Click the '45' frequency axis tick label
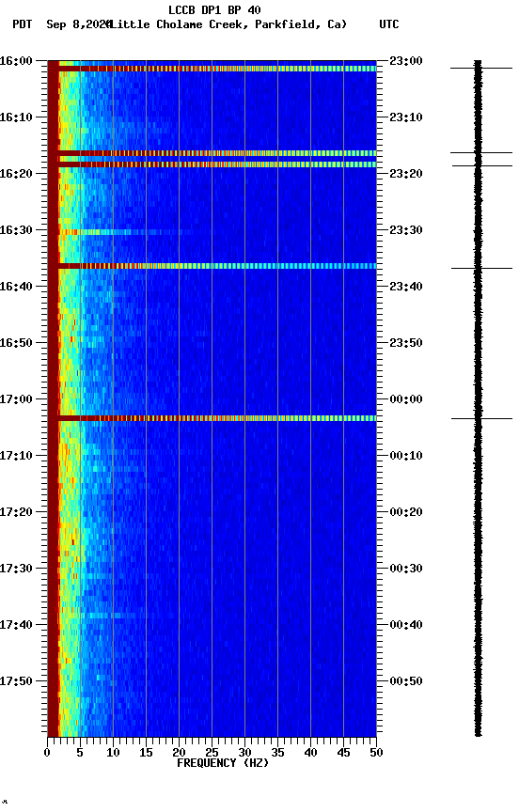This screenshot has height=812, width=519. [343, 753]
